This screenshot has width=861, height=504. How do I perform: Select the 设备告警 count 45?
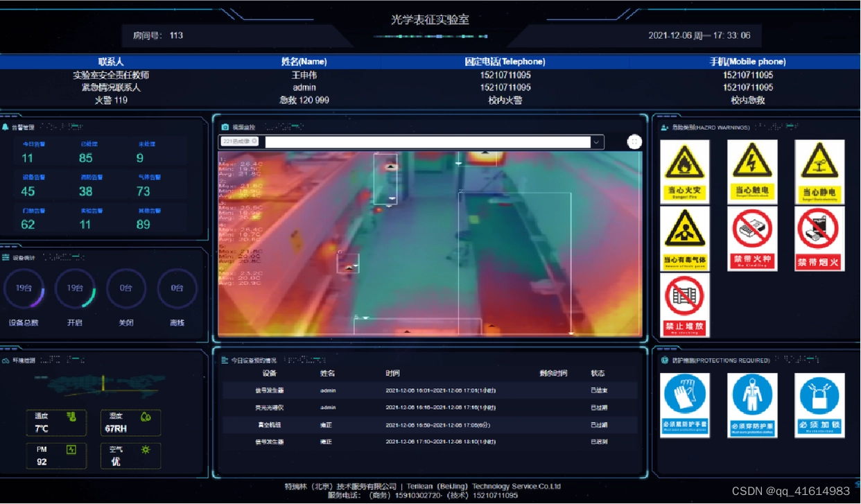(28, 191)
